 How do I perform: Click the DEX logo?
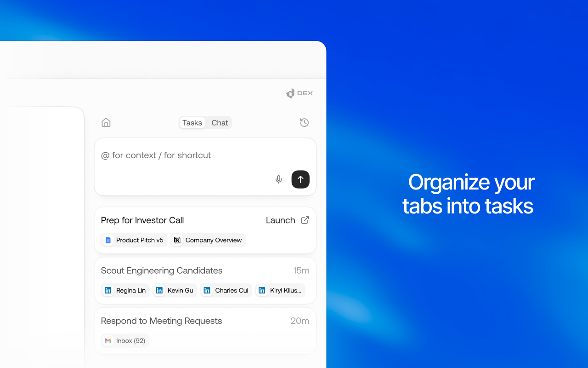tap(299, 93)
